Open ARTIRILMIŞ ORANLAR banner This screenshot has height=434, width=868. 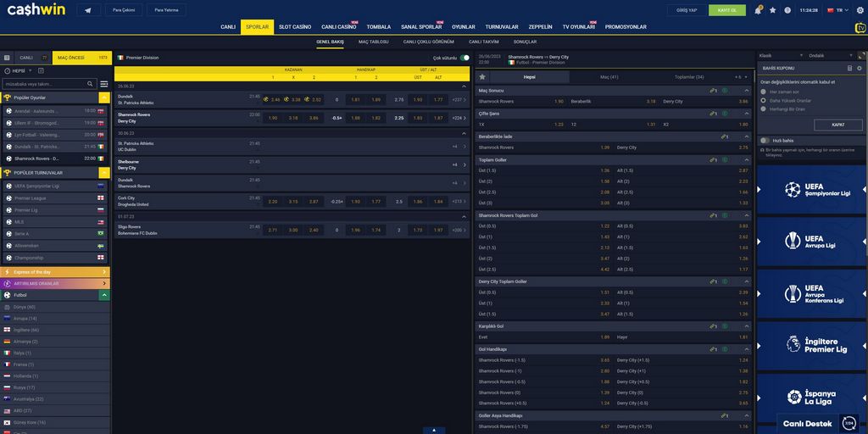click(x=55, y=283)
